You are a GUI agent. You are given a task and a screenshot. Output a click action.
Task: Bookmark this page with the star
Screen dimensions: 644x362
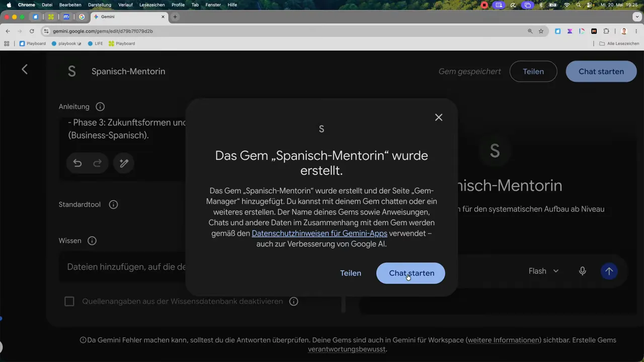coord(541,31)
